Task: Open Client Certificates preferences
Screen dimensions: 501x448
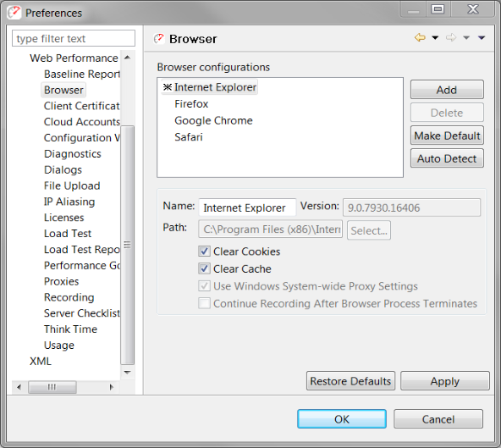Action: tap(82, 106)
